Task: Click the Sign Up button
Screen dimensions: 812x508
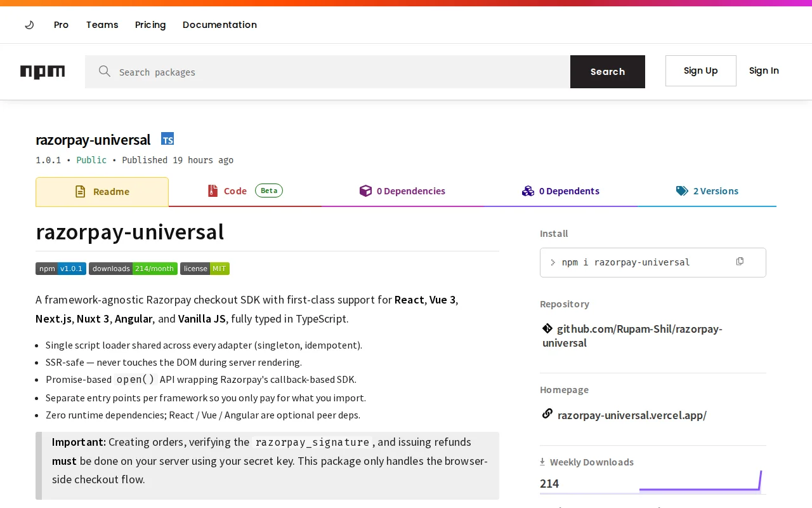Action: coord(701,70)
